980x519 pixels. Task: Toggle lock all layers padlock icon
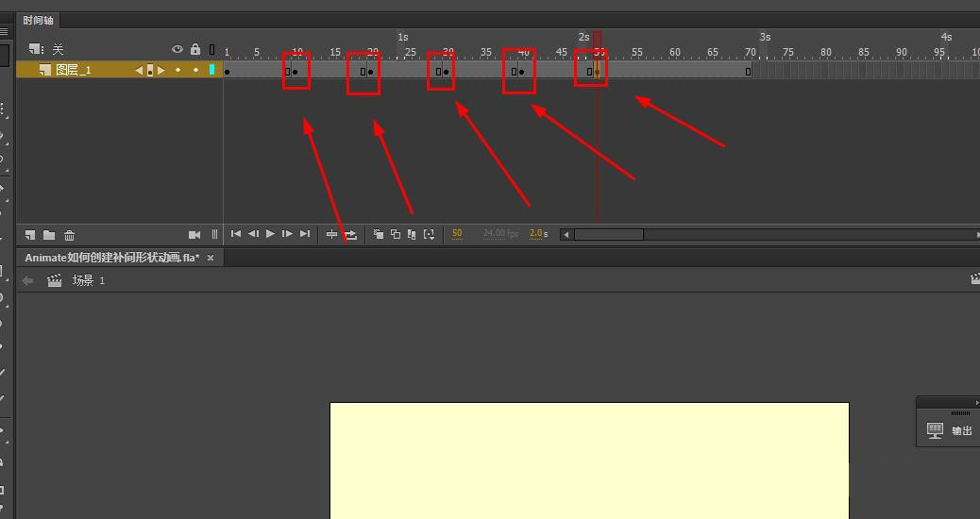click(195, 49)
